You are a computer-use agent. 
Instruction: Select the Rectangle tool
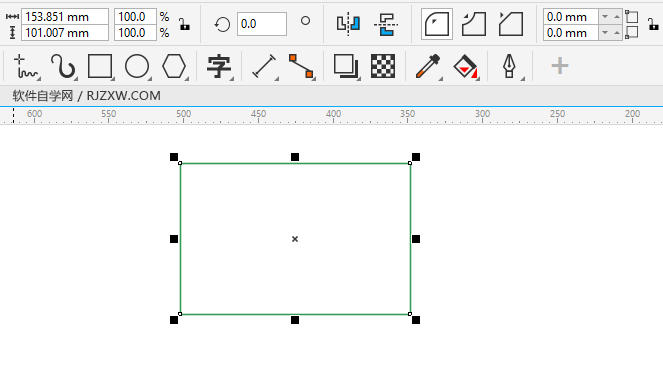pos(100,66)
